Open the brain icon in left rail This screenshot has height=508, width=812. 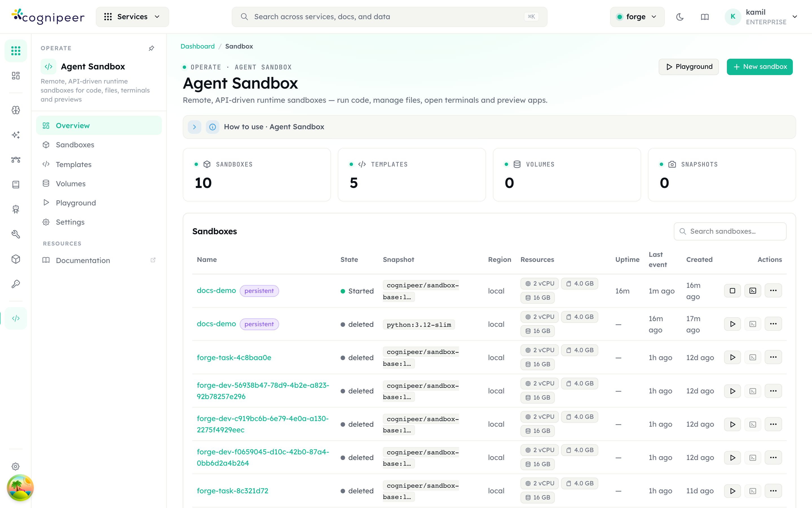coord(16,110)
